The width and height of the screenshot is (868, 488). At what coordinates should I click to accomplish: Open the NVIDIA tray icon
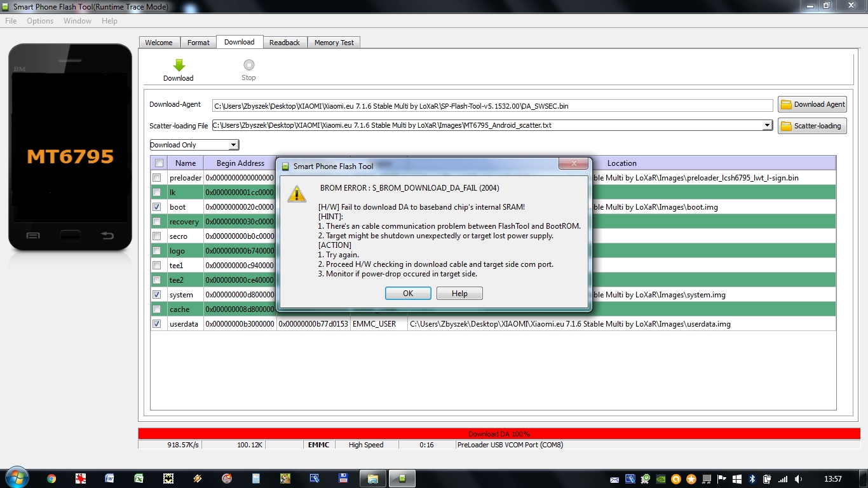tap(661, 479)
